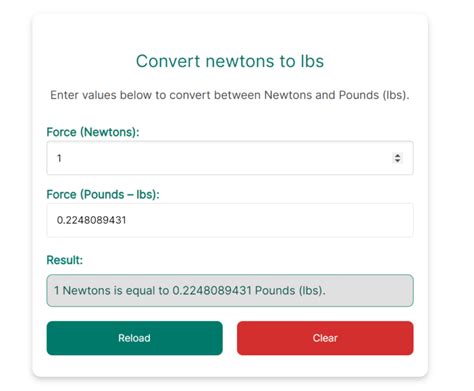Screen dimensions: 474x391
Task: Click the "Force (Pounds – lbs):" label
Action: coord(103,194)
